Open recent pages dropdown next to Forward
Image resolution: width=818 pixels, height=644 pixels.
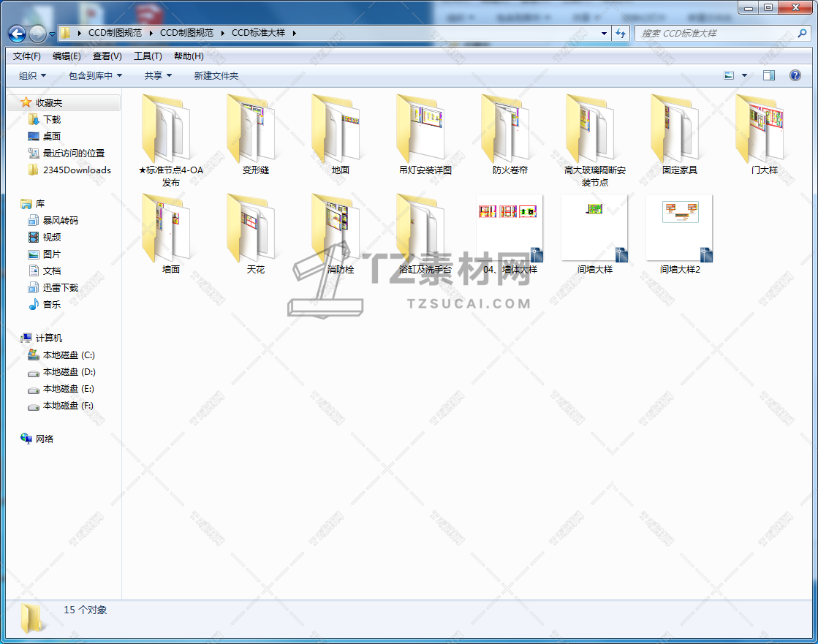52,34
